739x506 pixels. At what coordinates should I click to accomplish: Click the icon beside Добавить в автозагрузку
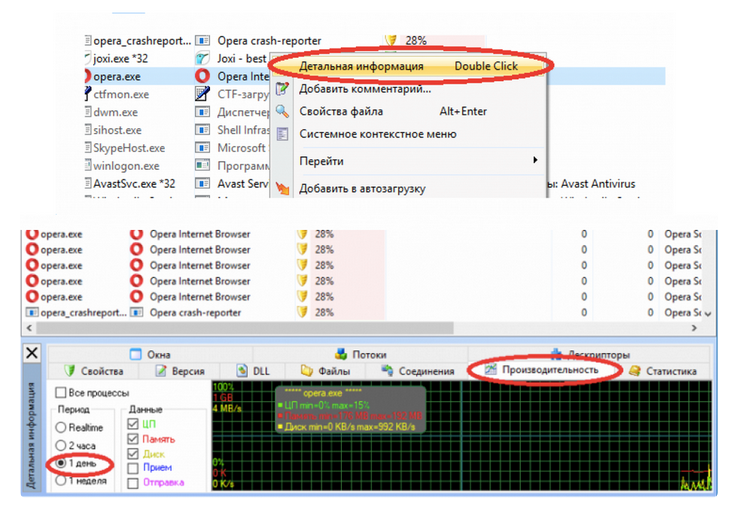[x=282, y=188]
